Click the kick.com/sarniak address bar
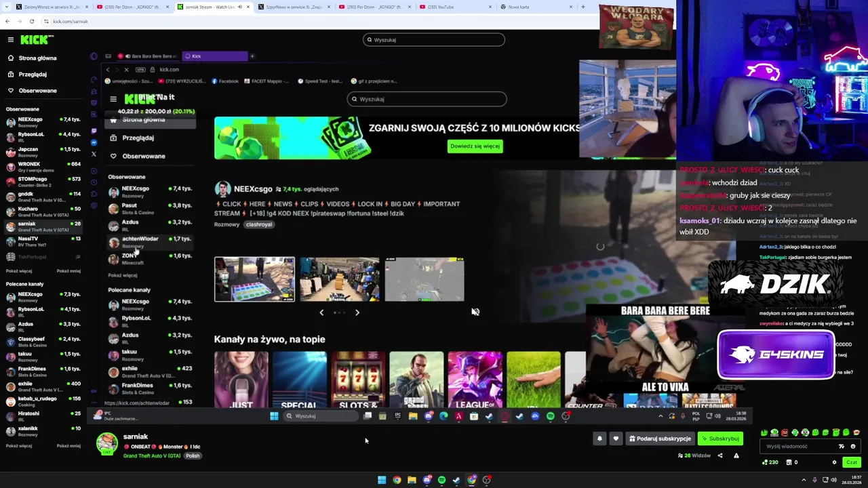Screen dimensions: 868x488 [71, 21]
